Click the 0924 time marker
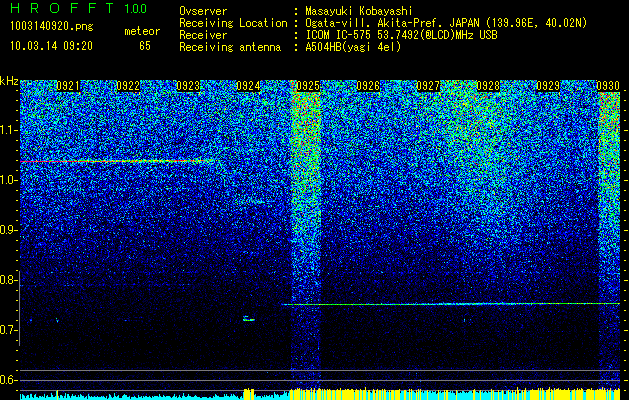Image resolution: width=629 pixels, height=400 pixels. point(248,86)
